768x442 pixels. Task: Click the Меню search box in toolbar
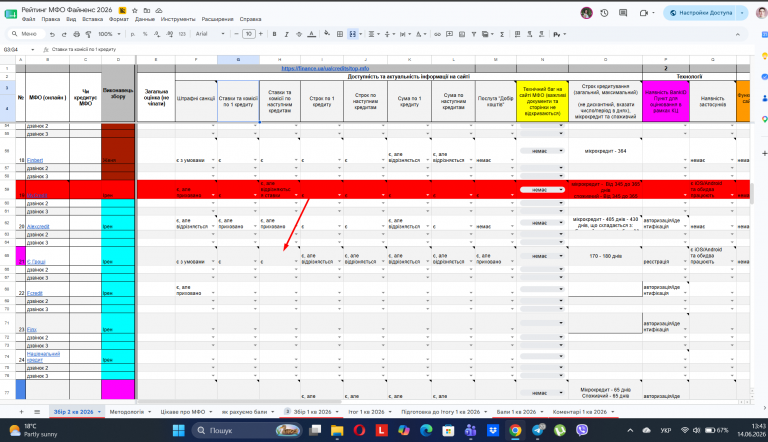26,34
